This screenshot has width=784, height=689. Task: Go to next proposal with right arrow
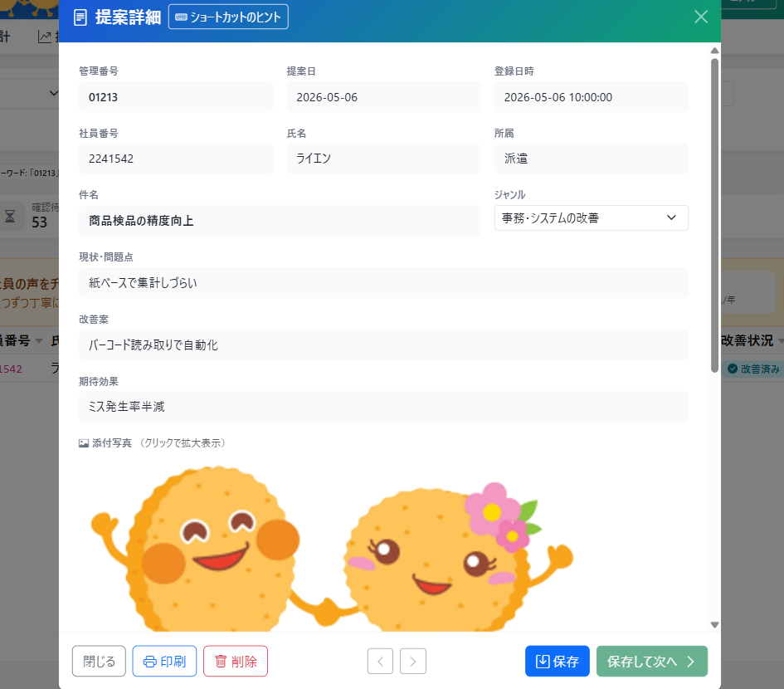coord(413,661)
